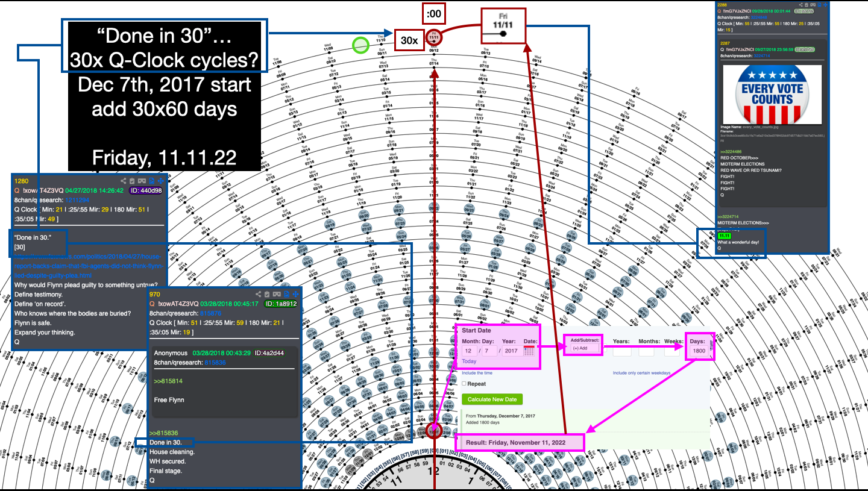Click the green ID: 1a8912 badge

[281, 304]
